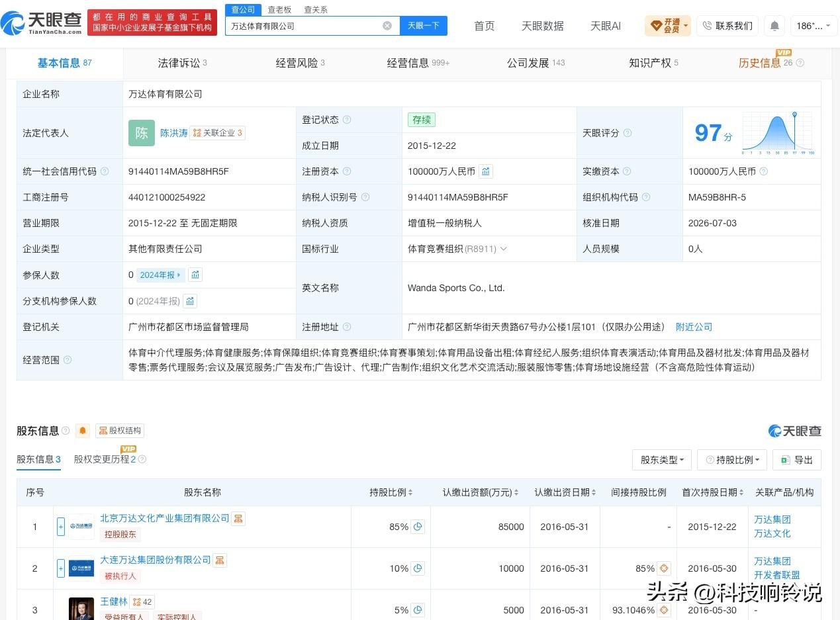
Task: Expand row for 大连万达集团股份有限公司
Action: tap(61, 568)
